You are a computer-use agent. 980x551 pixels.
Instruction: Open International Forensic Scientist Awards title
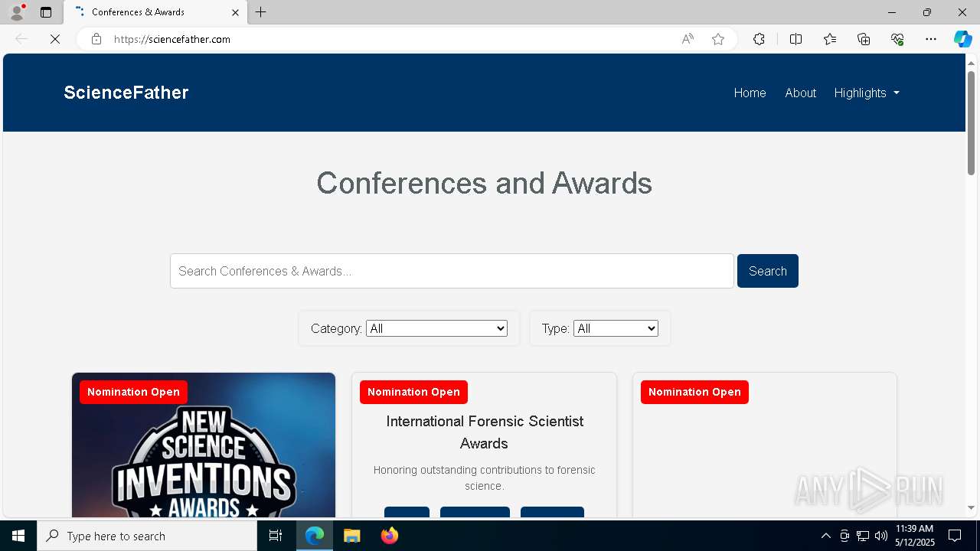(x=485, y=432)
